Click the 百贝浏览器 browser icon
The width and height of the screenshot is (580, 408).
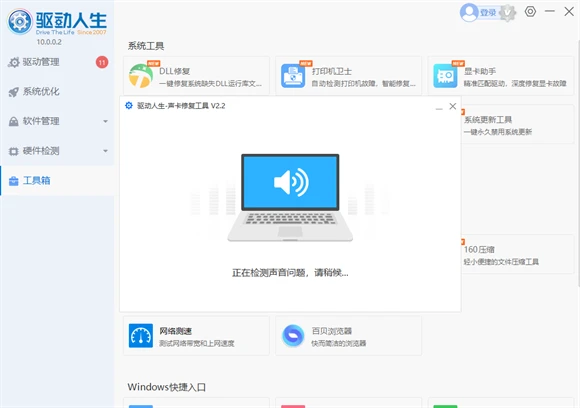point(293,335)
